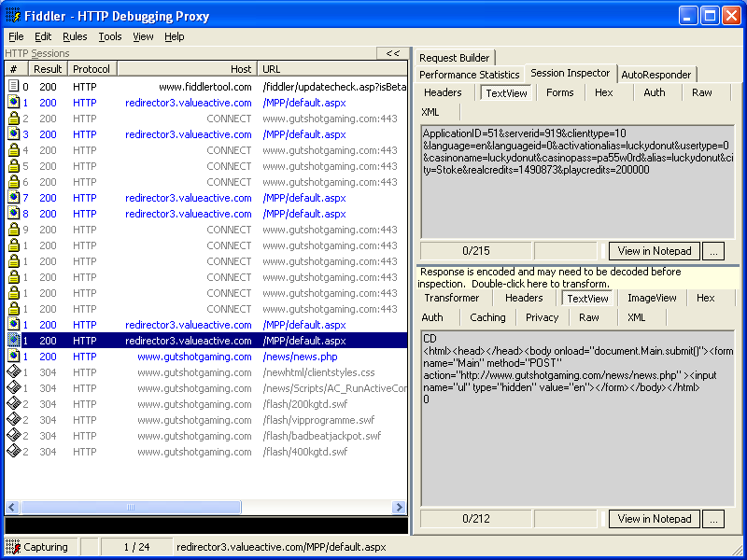
Task: Select request Hex tab
Action: 603,92
